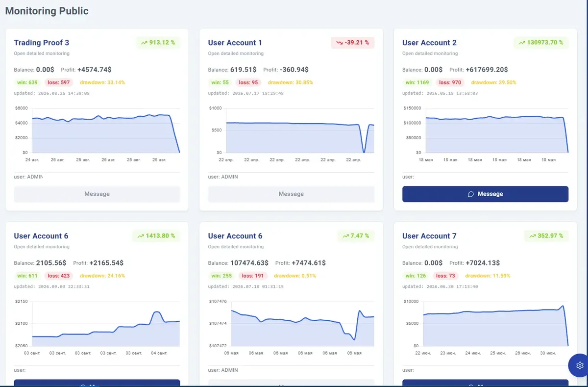588x387 pixels.
Task: Click the 'loss: 95' tag
Action: [x=248, y=82]
